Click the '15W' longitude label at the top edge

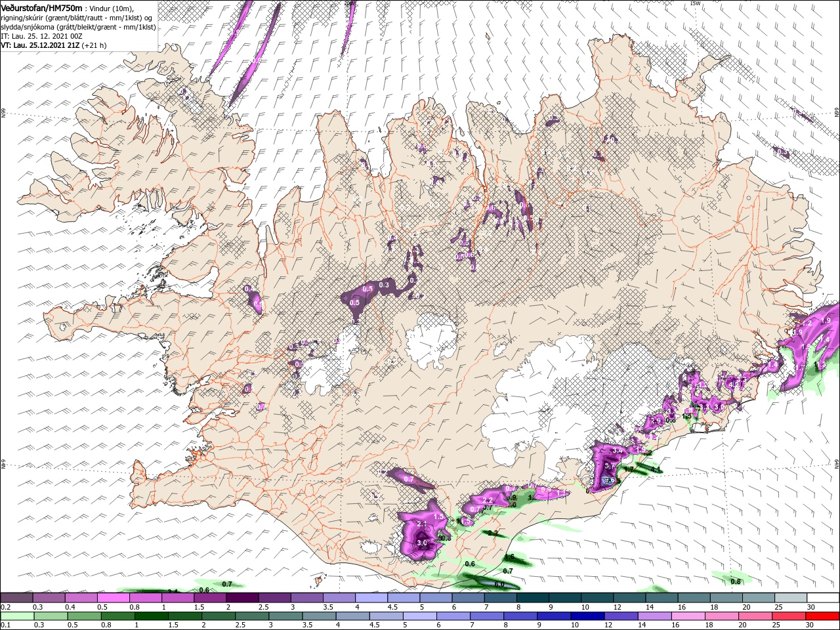click(696, 3)
